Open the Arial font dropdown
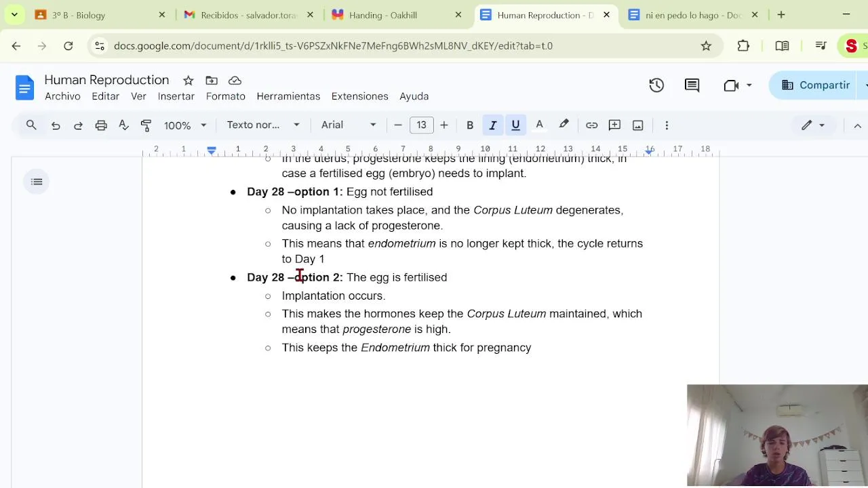Image resolution: width=868 pixels, height=488 pixels. [x=349, y=125]
